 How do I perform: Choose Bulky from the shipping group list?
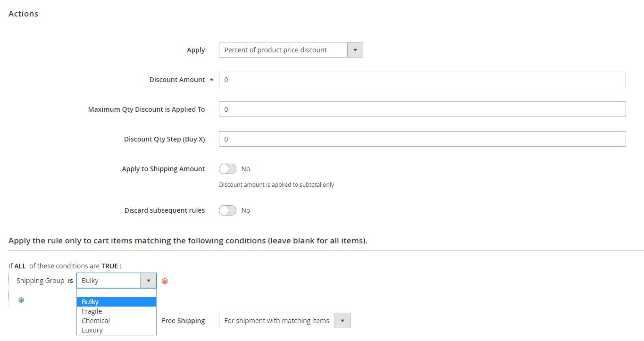pos(116,302)
